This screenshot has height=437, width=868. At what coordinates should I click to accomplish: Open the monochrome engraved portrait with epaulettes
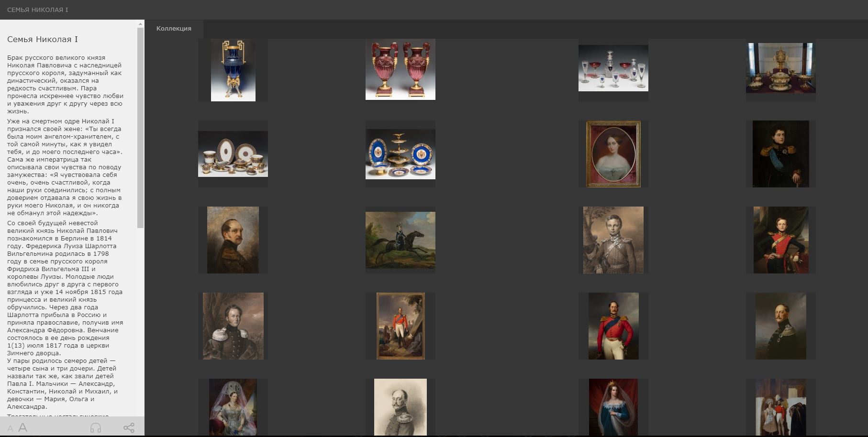pyautogui.click(x=400, y=407)
